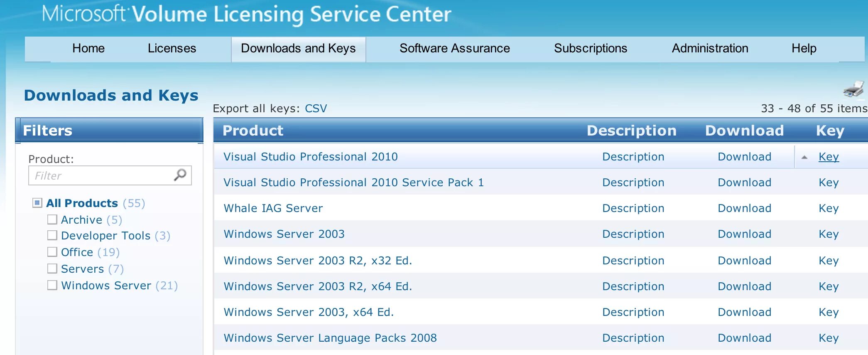
Task: Click the magnifier search icon in Filter box
Action: (x=180, y=175)
